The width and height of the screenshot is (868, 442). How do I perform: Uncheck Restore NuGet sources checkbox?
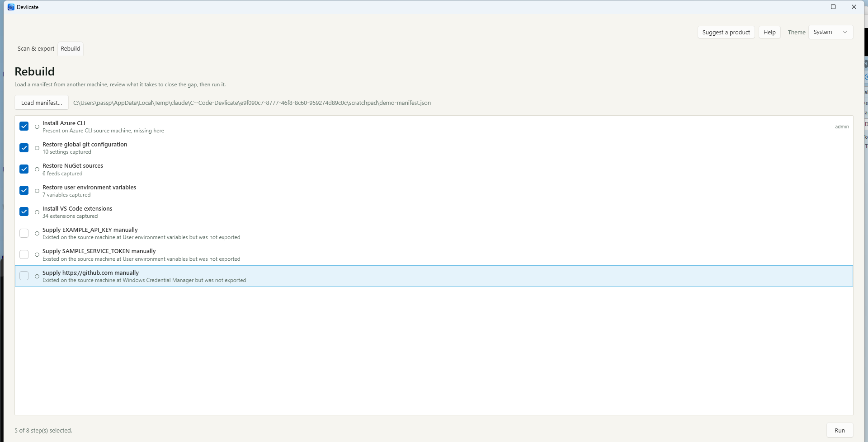[x=24, y=169]
